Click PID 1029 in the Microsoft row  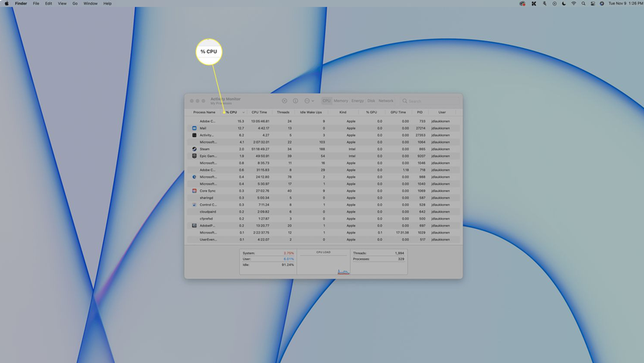click(421, 233)
